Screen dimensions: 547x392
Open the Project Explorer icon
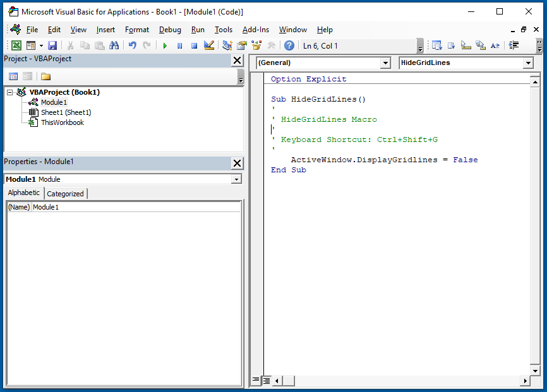225,45
